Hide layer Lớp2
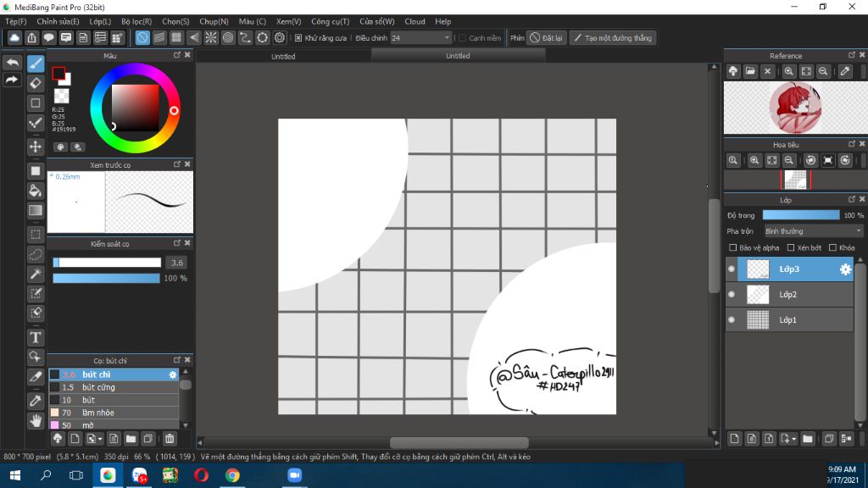This screenshot has height=488, width=868. click(x=732, y=294)
